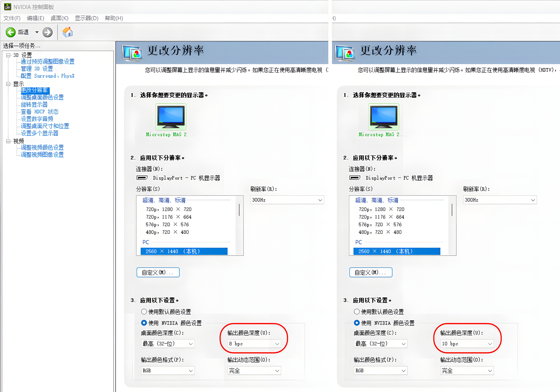
Task: Click the gray forward arrow icon
Action: (47, 32)
